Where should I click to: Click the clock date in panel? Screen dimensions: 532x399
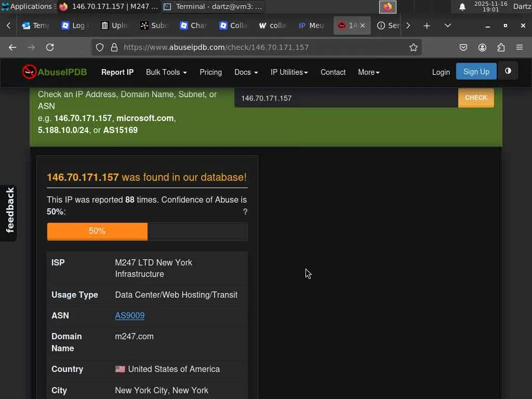490,6
